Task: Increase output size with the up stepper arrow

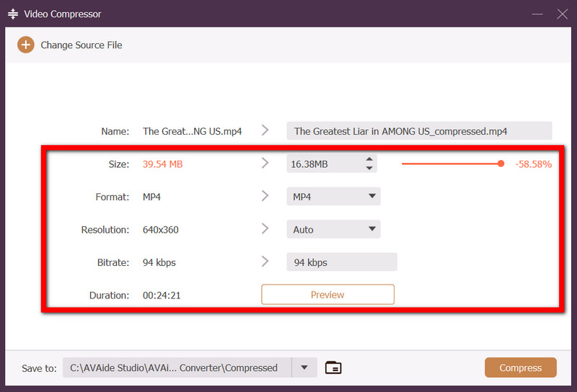Action: (x=369, y=159)
